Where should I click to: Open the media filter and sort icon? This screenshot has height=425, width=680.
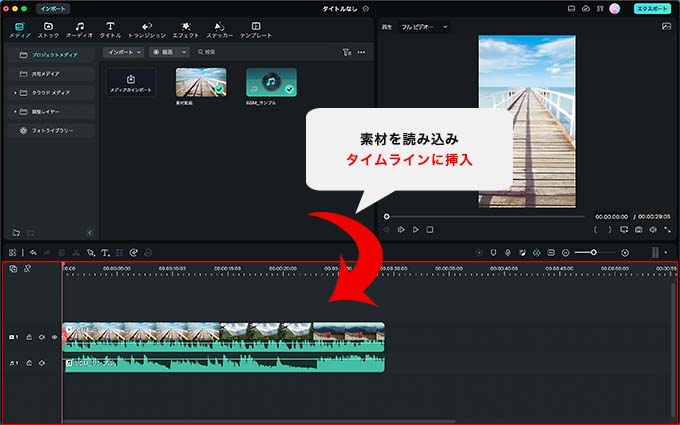point(347,52)
